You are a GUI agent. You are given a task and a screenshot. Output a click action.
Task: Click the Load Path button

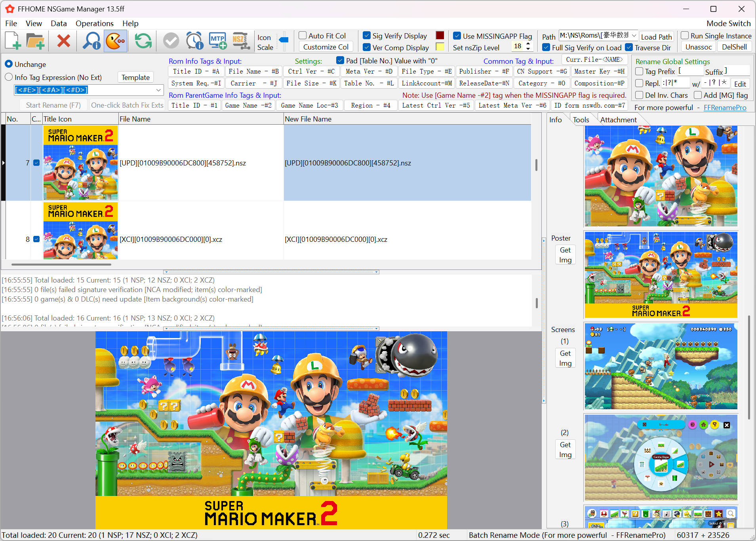click(x=656, y=37)
